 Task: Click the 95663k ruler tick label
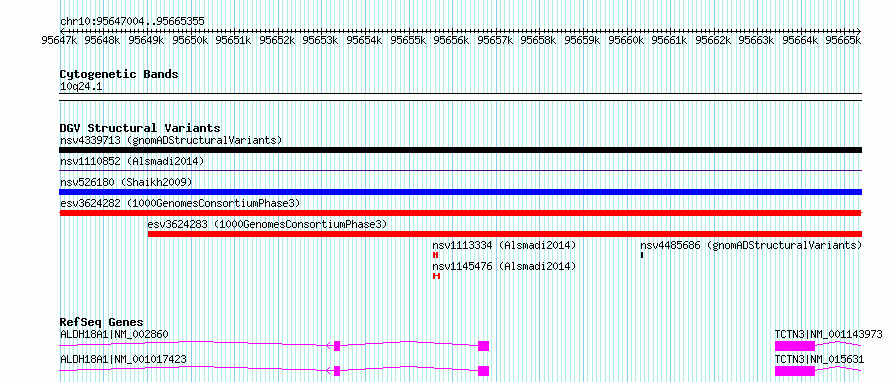pyautogui.click(x=757, y=40)
